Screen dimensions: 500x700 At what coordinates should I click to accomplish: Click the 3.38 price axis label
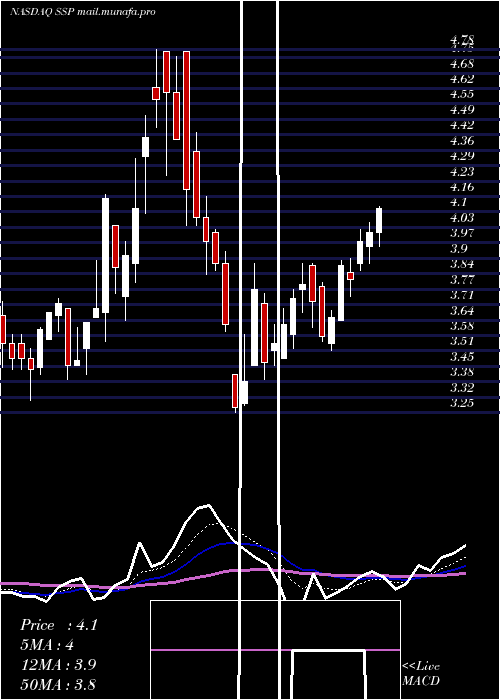tap(462, 372)
